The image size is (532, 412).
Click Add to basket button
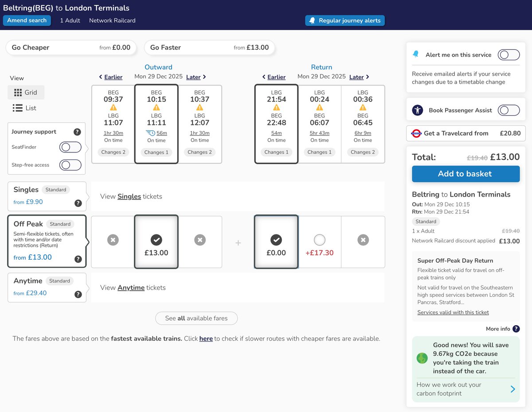pyautogui.click(x=465, y=174)
